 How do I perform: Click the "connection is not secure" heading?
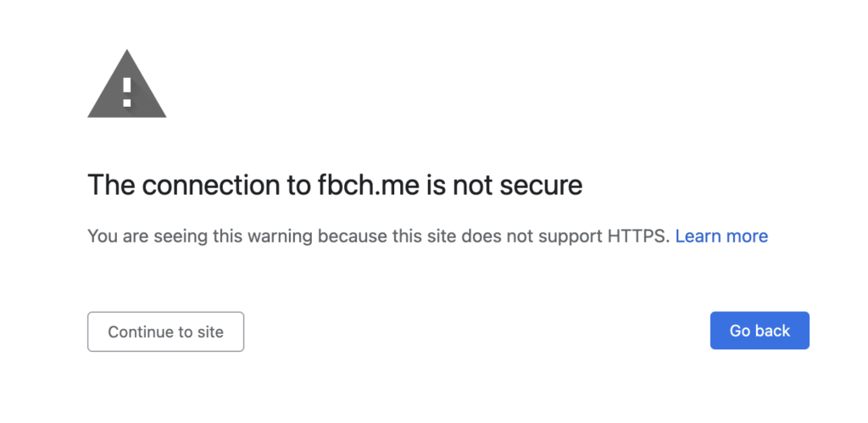335,185
